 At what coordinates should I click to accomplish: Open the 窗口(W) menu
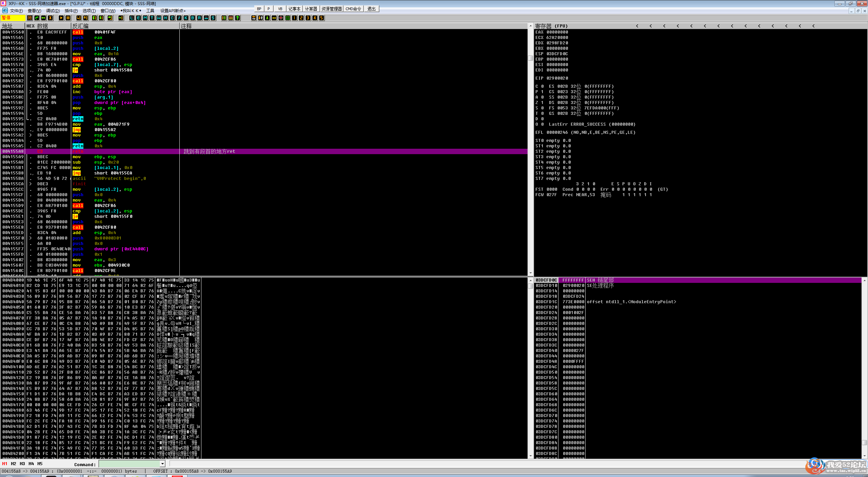coord(108,11)
